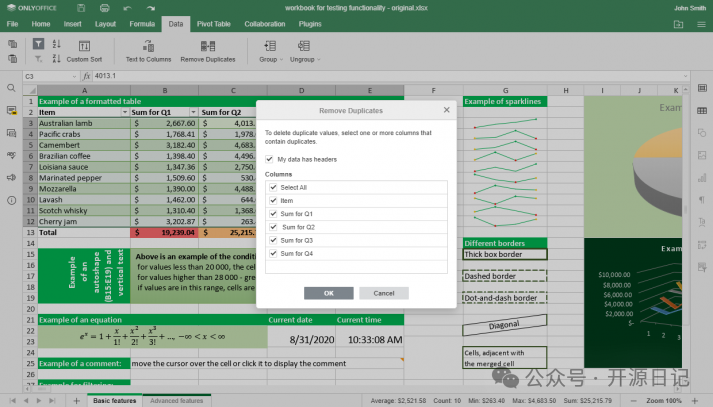
Task: Toggle the 'Select All' columns checkbox
Action: pyautogui.click(x=273, y=188)
